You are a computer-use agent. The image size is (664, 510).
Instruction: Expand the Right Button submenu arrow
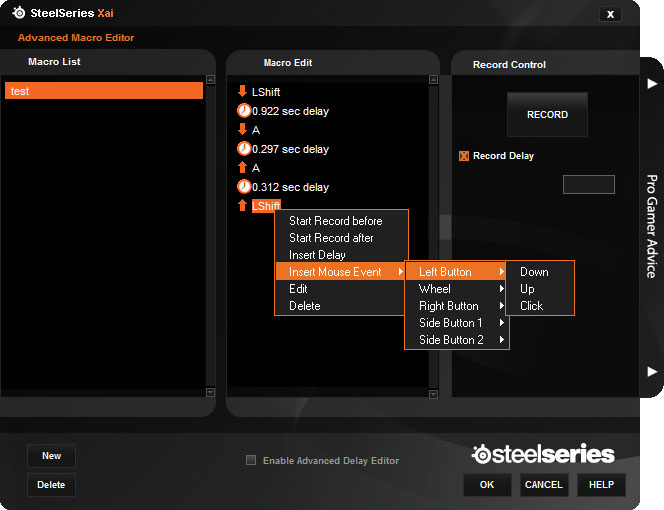501,305
